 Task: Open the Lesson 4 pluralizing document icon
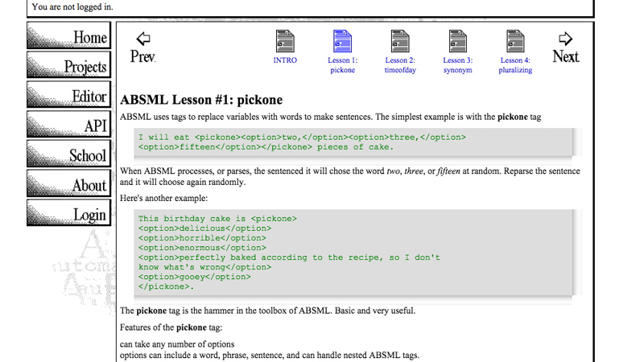[x=515, y=41]
